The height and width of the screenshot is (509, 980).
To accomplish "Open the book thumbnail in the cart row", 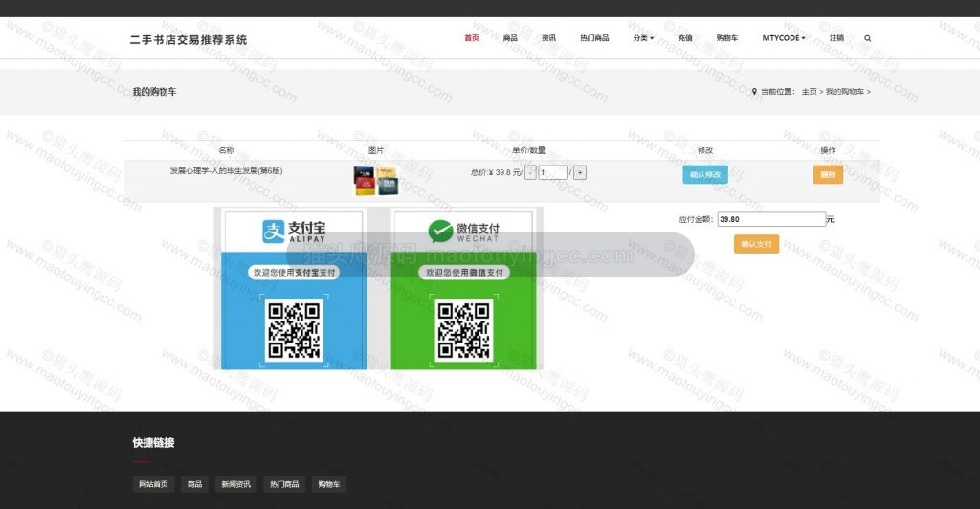I will click(375, 181).
